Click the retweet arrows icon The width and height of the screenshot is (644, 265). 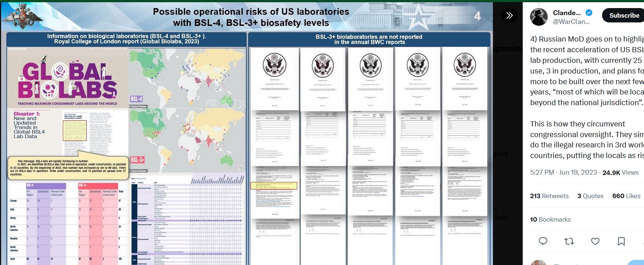point(569,241)
